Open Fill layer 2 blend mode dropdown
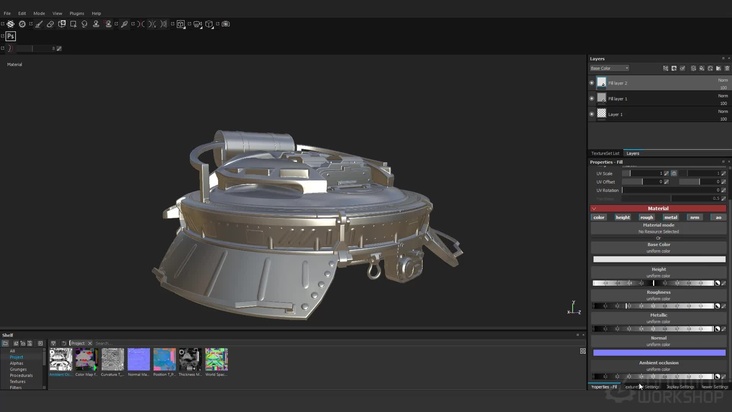This screenshot has height=412, width=732. [x=723, y=79]
